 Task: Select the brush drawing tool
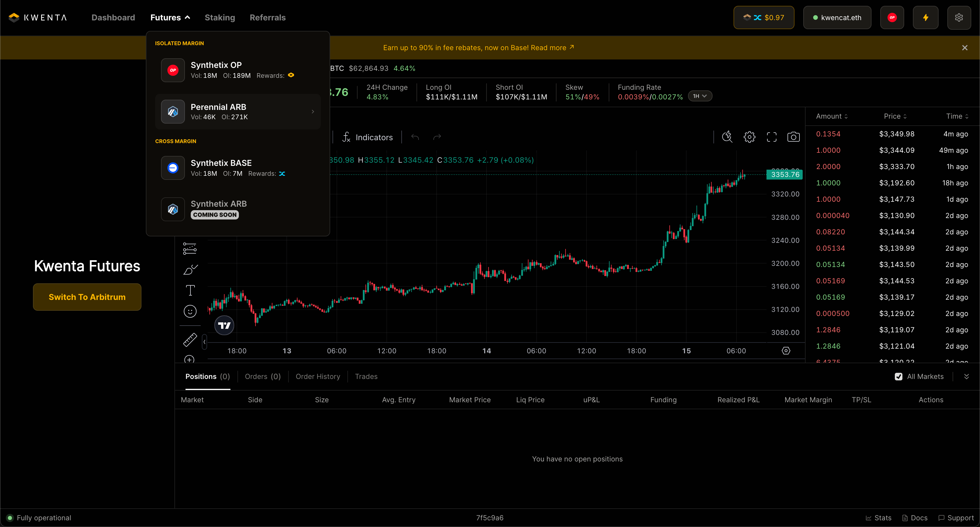pyautogui.click(x=190, y=270)
